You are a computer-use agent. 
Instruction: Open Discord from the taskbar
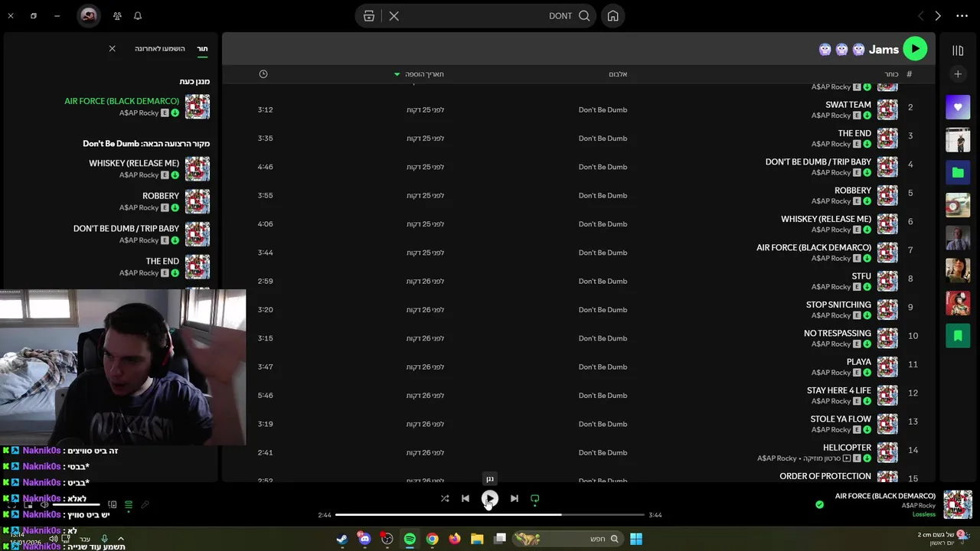[x=364, y=539]
